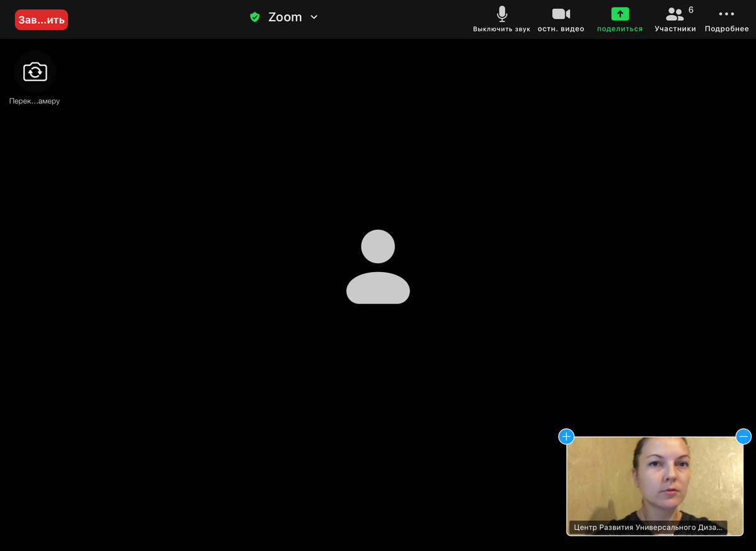Switch camera with the flip camera icon
The image size is (756, 551).
click(35, 72)
